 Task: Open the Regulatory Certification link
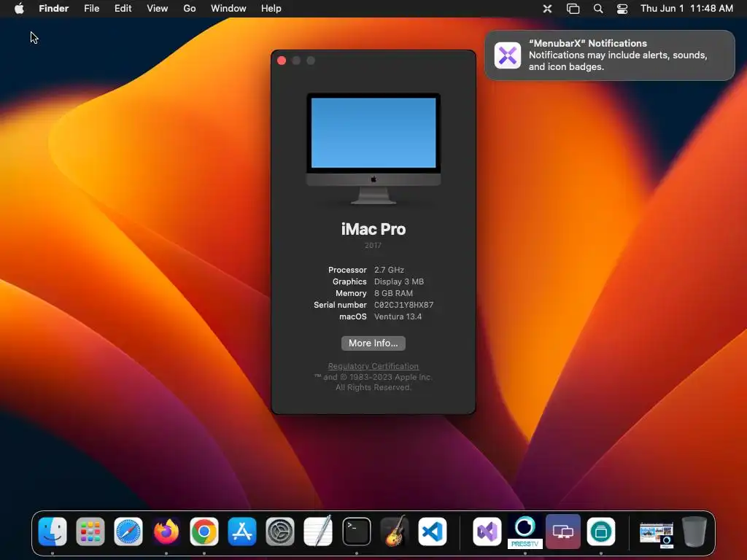(x=373, y=366)
